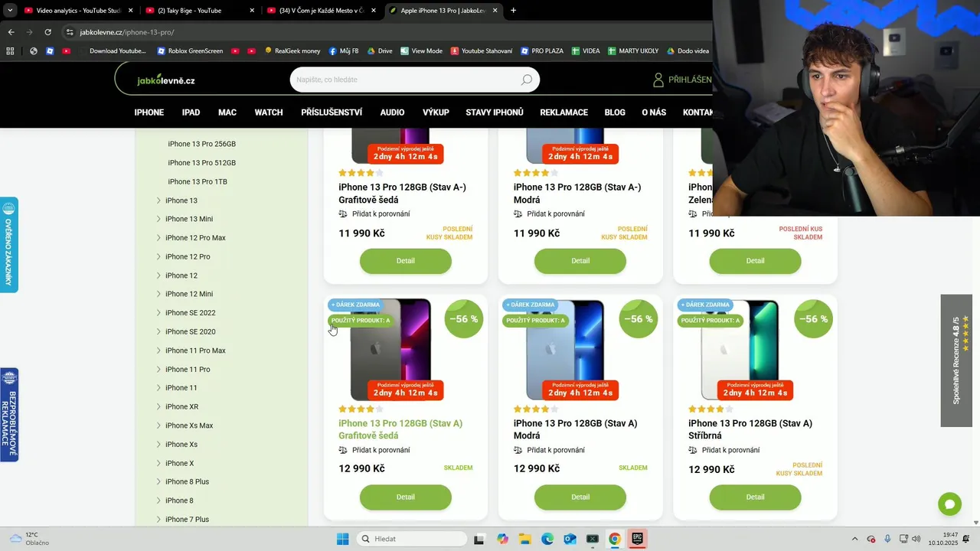Viewport: 980px width, 551px height.
Task: Open Microsoft Edge from the taskbar
Action: (x=547, y=539)
